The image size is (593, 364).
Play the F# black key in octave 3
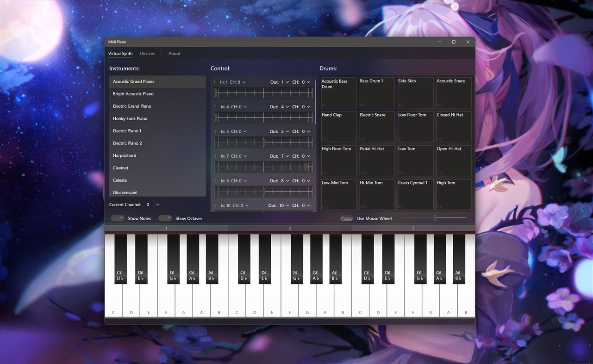(420, 259)
